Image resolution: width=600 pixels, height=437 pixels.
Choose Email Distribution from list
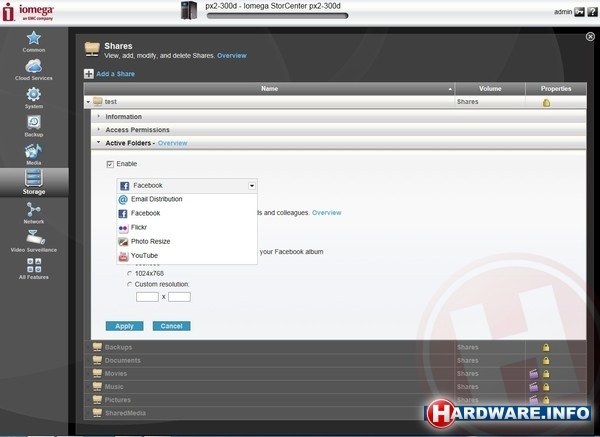pyautogui.click(x=187, y=199)
